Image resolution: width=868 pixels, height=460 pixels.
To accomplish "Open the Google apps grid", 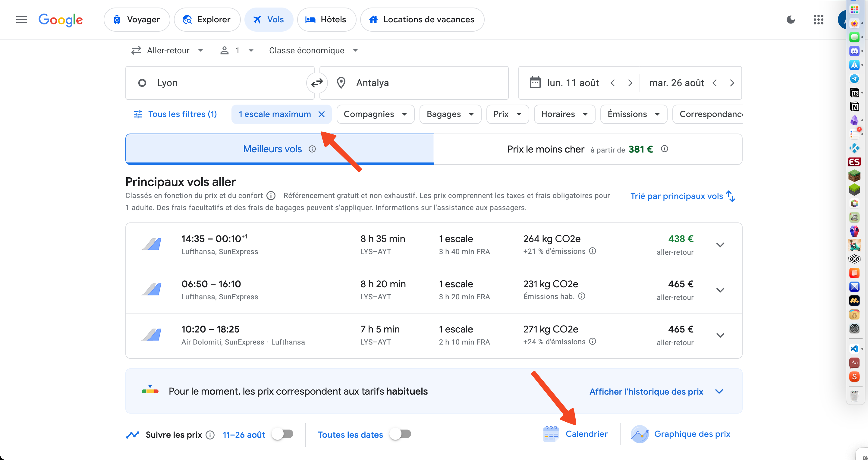I will coord(818,20).
